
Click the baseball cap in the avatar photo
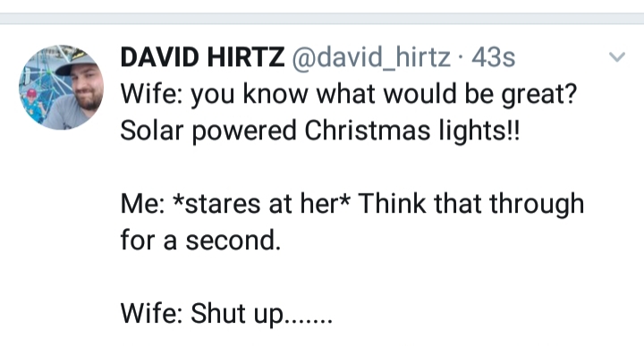click(x=75, y=63)
